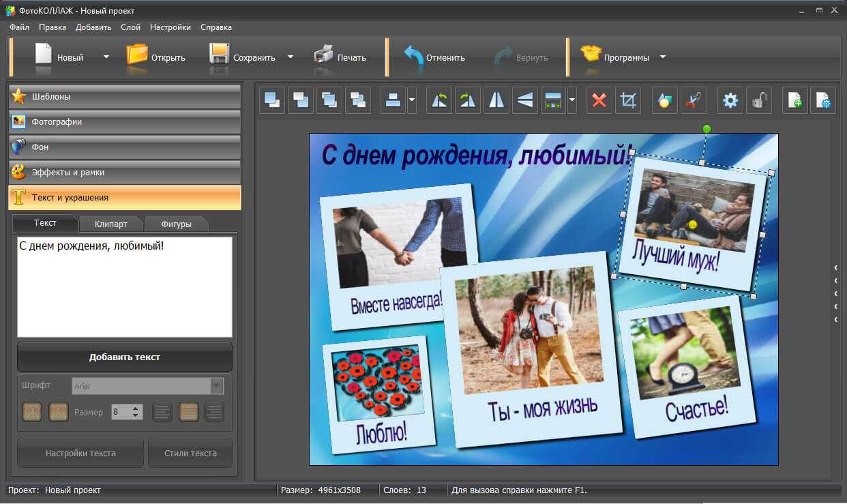Open the Слой menu
The height and width of the screenshot is (504, 847).
130,27
